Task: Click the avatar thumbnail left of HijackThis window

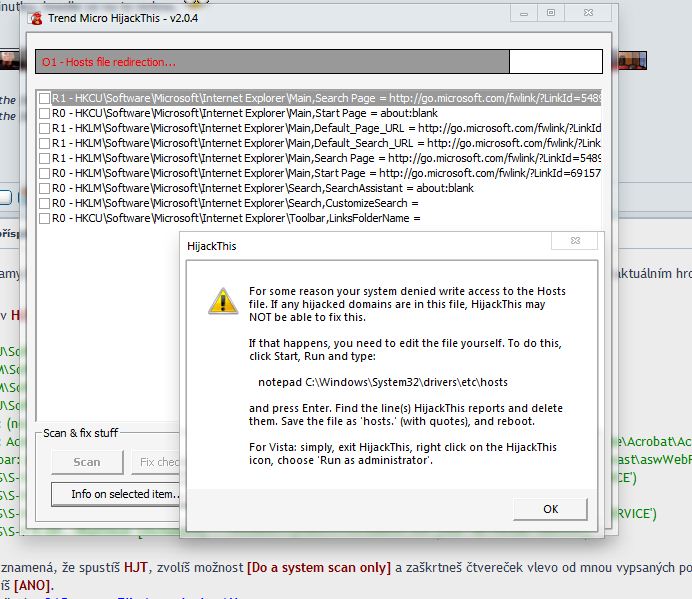Action: tap(10, 60)
